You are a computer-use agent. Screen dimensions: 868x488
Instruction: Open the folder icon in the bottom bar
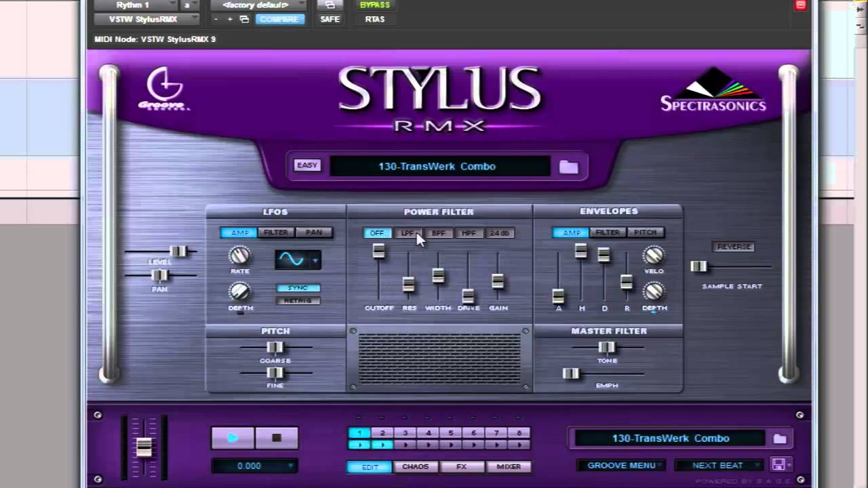click(x=780, y=439)
